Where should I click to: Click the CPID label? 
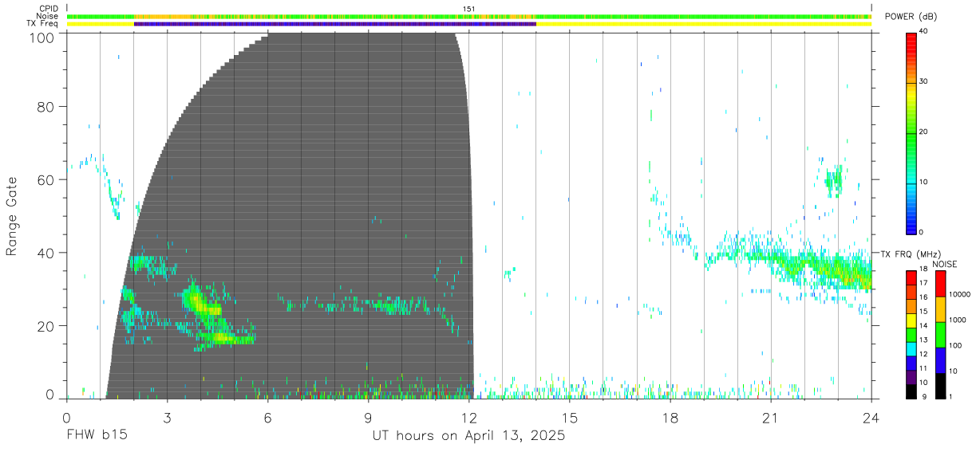tap(49, 9)
